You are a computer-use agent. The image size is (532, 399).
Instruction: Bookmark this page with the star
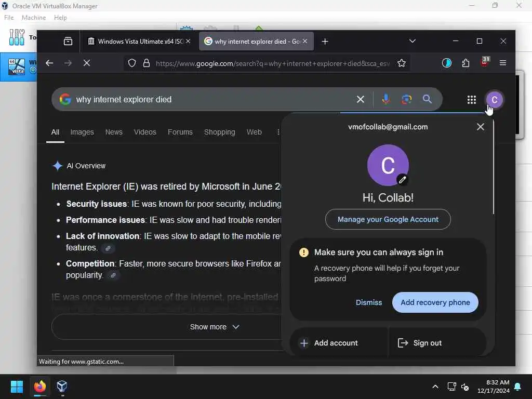point(402,63)
